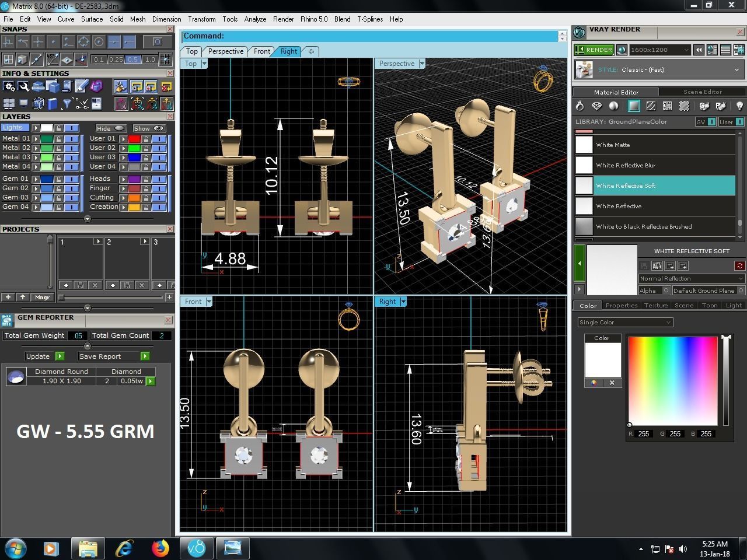Select the ground plane color materials icon
Viewport: 747px width, 560px height.
(634, 106)
